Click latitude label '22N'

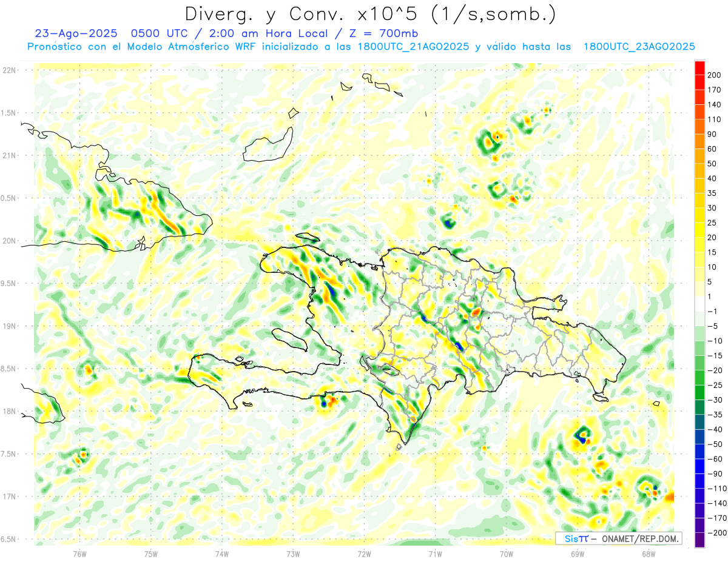coord(9,70)
